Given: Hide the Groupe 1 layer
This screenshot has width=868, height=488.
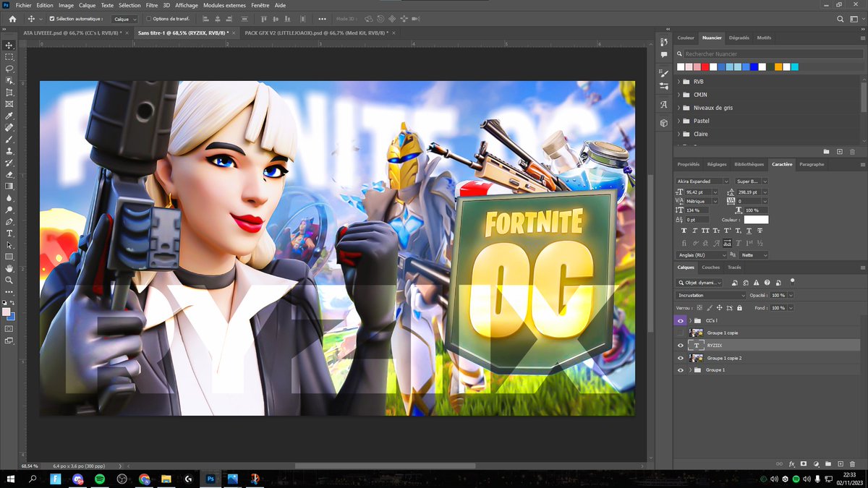Looking at the screenshot, I should 680,370.
